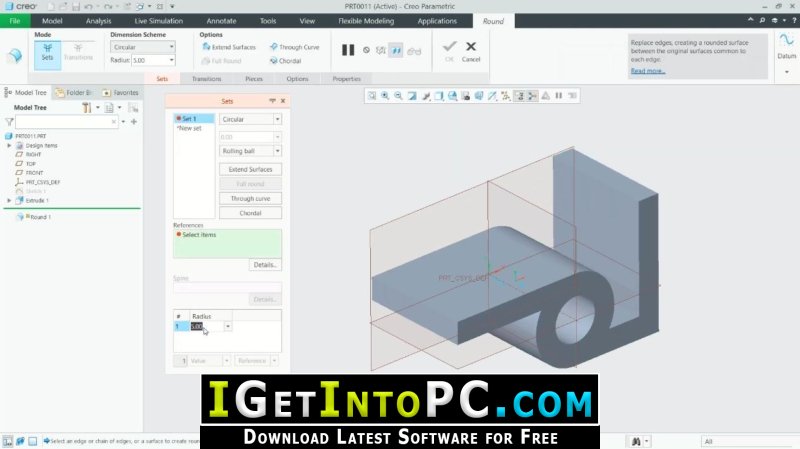
Task: Click the no-preview circle icon
Action: point(366,50)
